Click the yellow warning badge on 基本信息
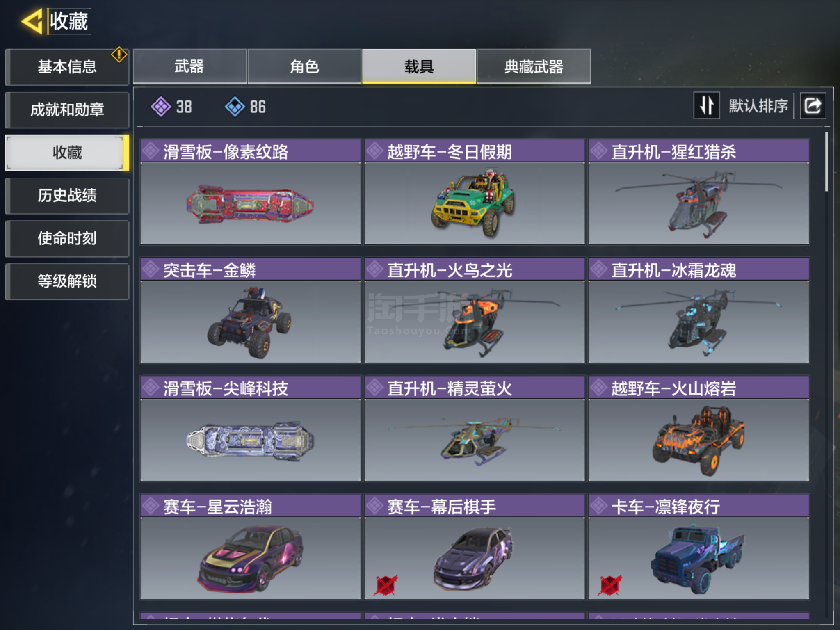The image size is (840, 630). click(x=119, y=54)
